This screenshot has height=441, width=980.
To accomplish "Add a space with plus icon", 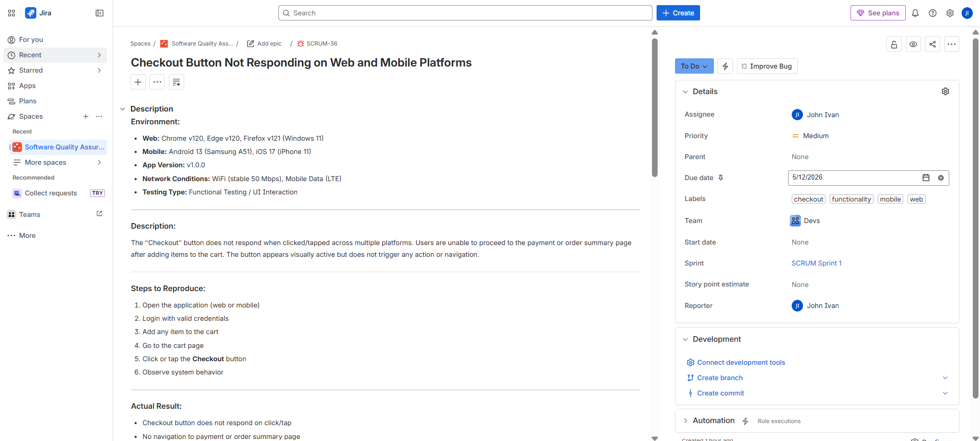I will pyautogui.click(x=85, y=116).
